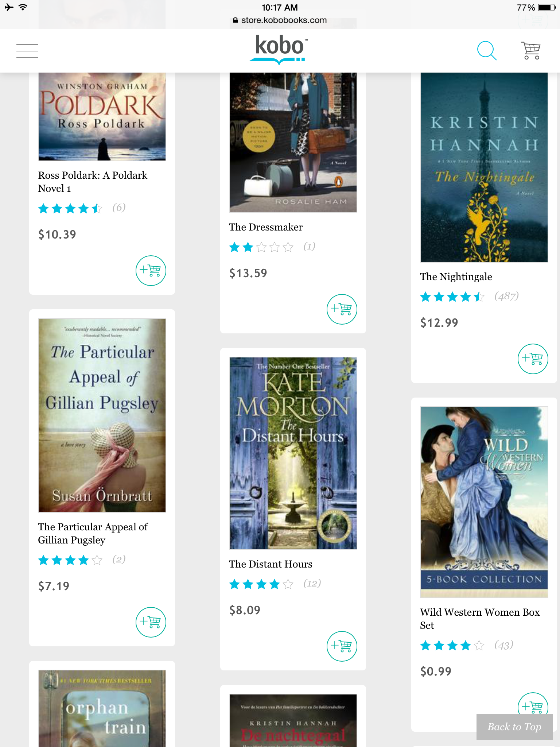Tap the Orphan Train cover
The image size is (560, 747).
click(x=102, y=708)
